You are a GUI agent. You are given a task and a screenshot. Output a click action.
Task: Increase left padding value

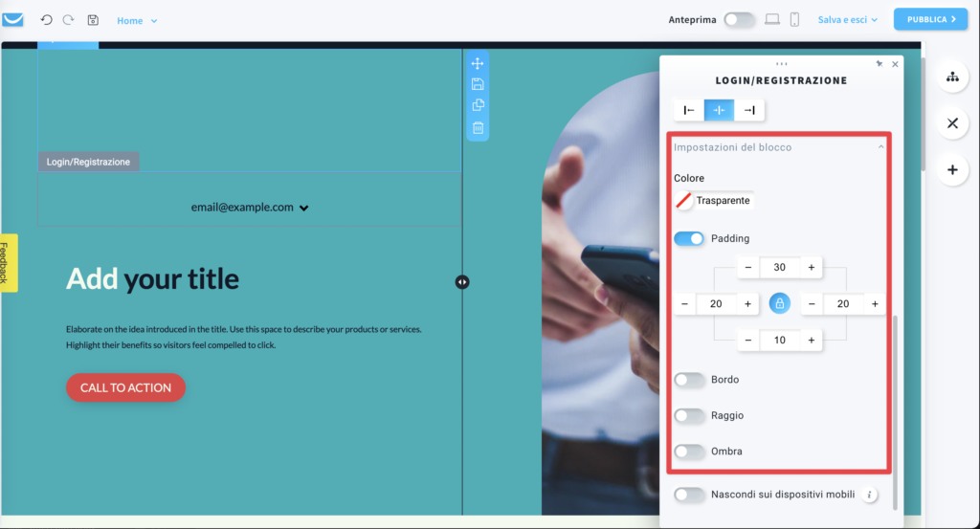747,304
